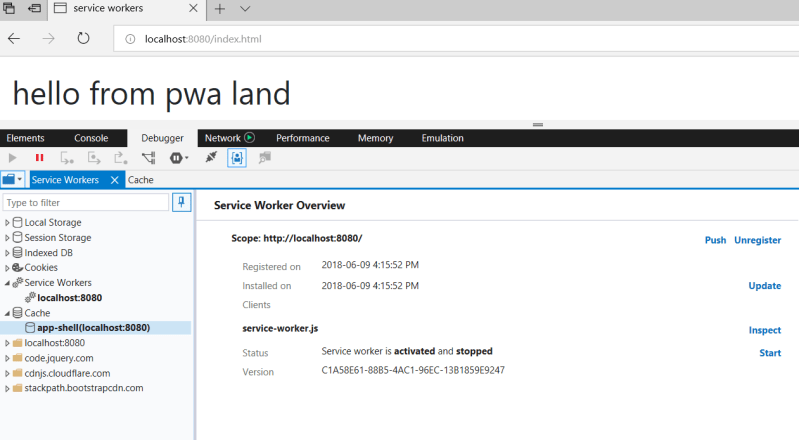Open the Performance devtools tab
Image resolution: width=799 pixels, height=440 pixels.
(303, 138)
